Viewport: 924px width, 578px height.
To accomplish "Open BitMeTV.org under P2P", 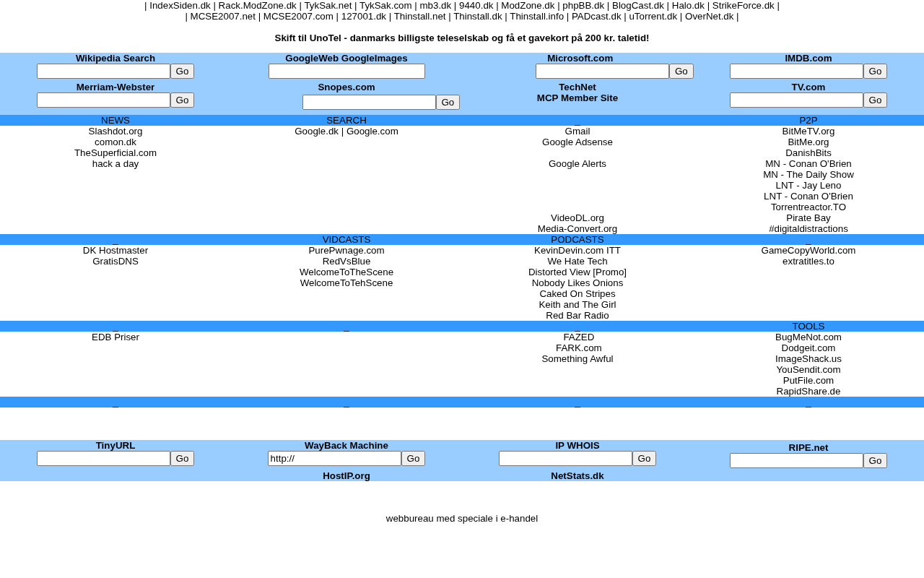I will pos(808,131).
